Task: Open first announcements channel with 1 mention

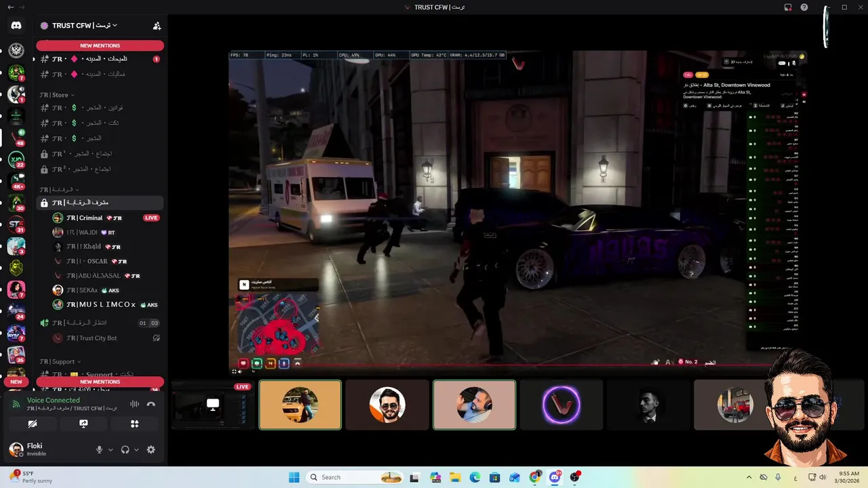Action: click(100, 59)
